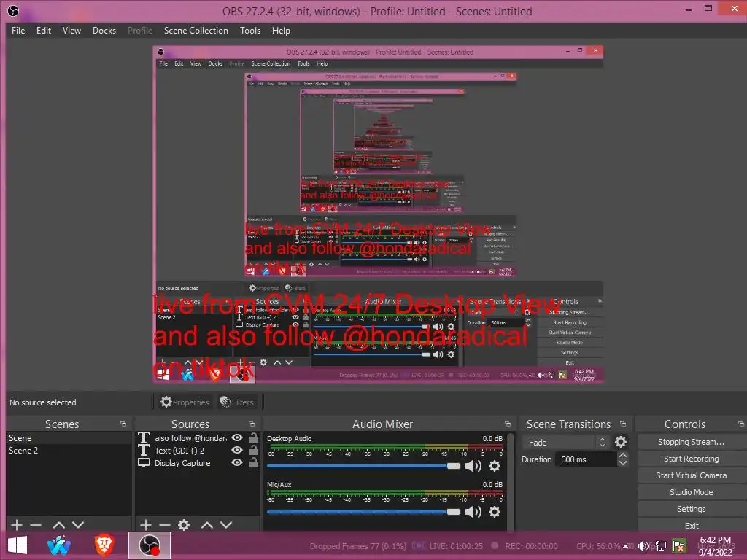Add a new source with plus icon
Screen dimensions: 747x560
point(146,525)
